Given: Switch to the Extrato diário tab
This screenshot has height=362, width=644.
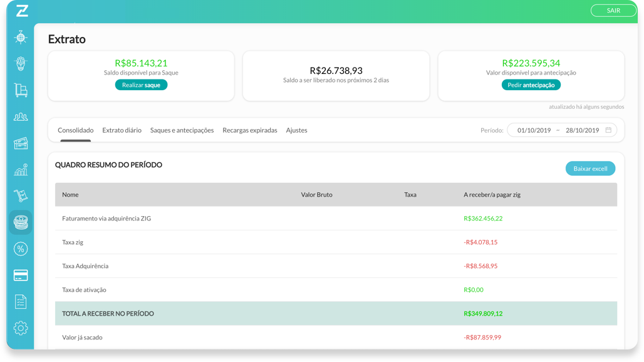Looking at the screenshot, I should pyautogui.click(x=122, y=130).
